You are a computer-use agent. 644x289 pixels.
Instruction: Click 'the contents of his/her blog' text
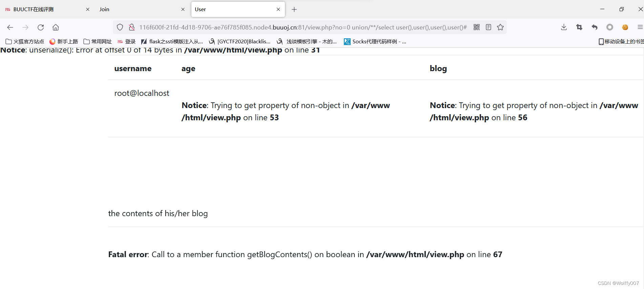[158, 213]
